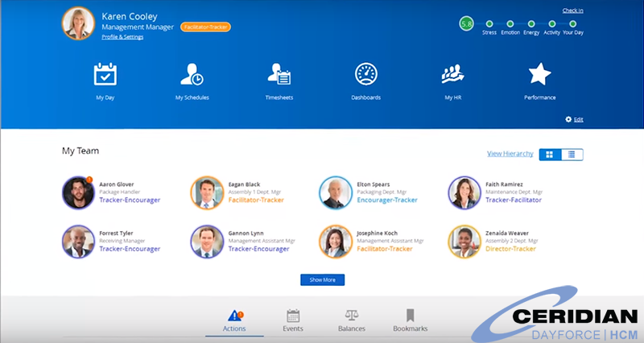The width and height of the screenshot is (644, 343).
Task: Switch My Team to list view
Action: pyautogui.click(x=572, y=154)
